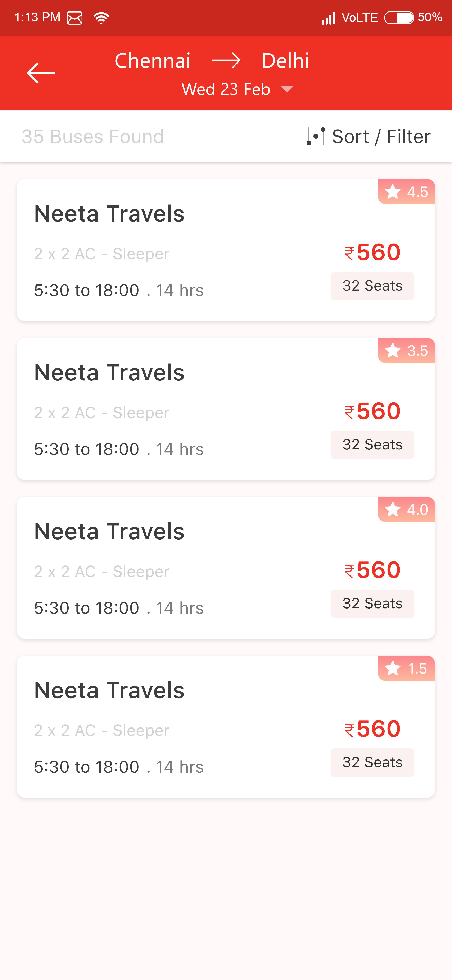Tap 32 Seats on the 4.5-rated bus
452x980 pixels.
(372, 286)
